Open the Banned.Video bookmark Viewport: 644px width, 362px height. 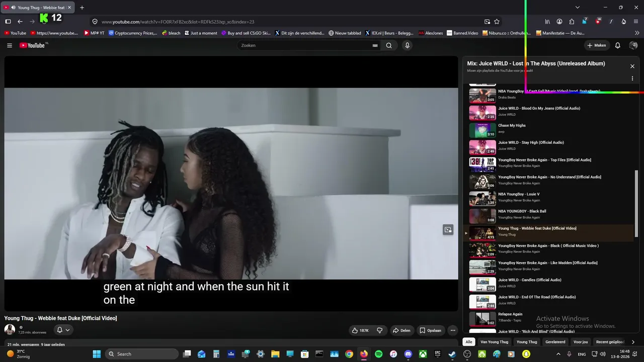click(462, 33)
